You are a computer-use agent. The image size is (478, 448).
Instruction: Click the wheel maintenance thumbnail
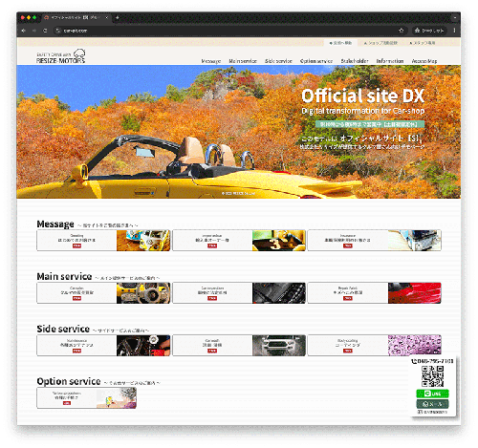(x=143, y=345)
